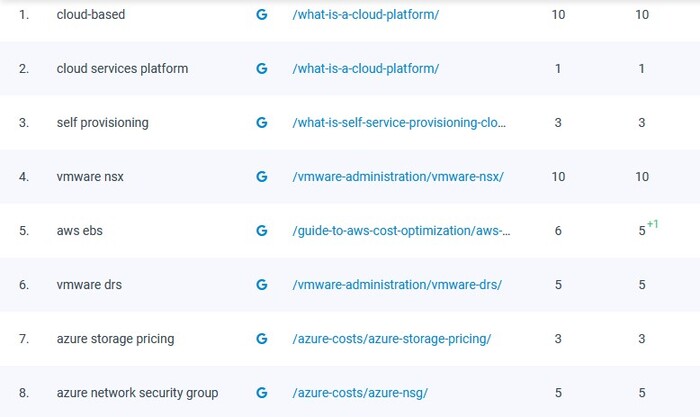Select the keyword "azure network security group"
700x417 pixels.
pos(137,393)
